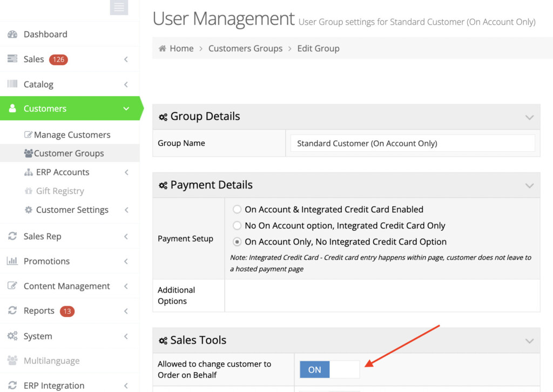This screenshot has width=553, height=392.
Task: Click the Sales Rep refresh icon
Action: tap(12, 236)
